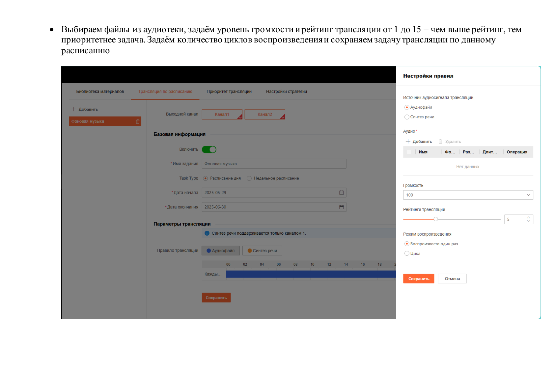Toggle output channel Канал2
The width and height of the screenshot is (555, 392).
(x=265, y=114)
